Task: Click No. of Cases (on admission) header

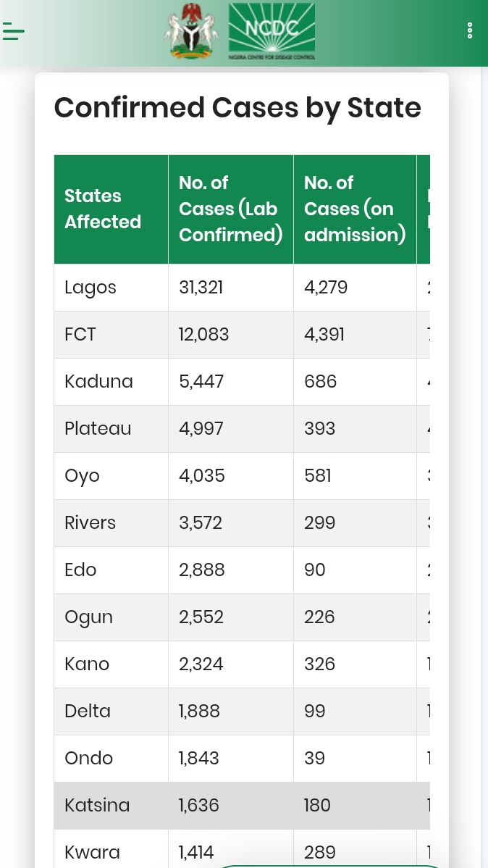Action: coord(354,209)
